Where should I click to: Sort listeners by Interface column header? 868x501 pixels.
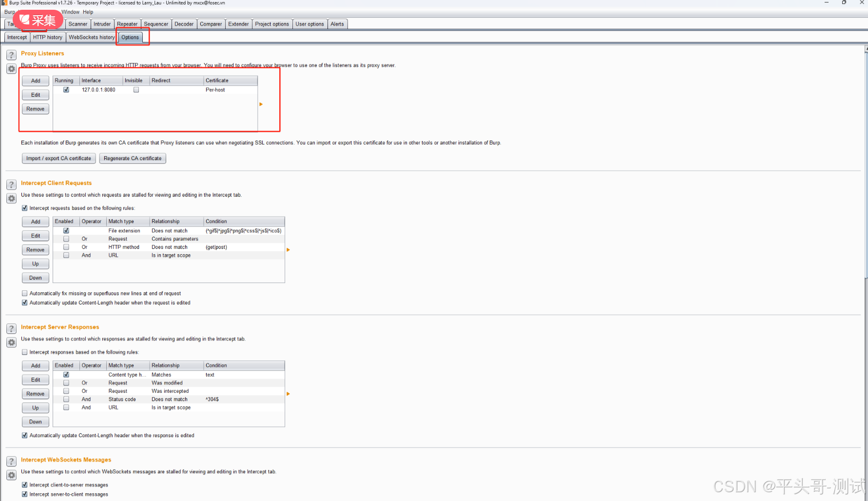(101, 80)
